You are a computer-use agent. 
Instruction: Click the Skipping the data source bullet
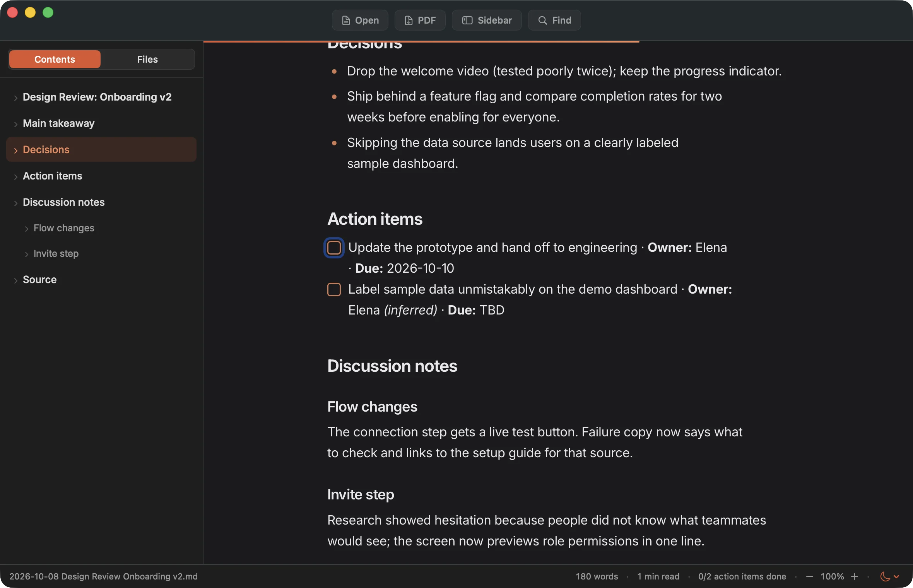(x=513, y=153)
